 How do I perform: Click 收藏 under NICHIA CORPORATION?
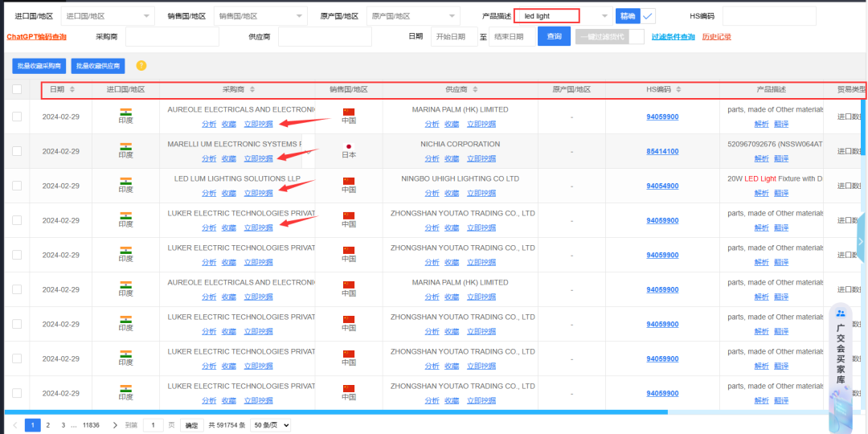click(452, 158)
